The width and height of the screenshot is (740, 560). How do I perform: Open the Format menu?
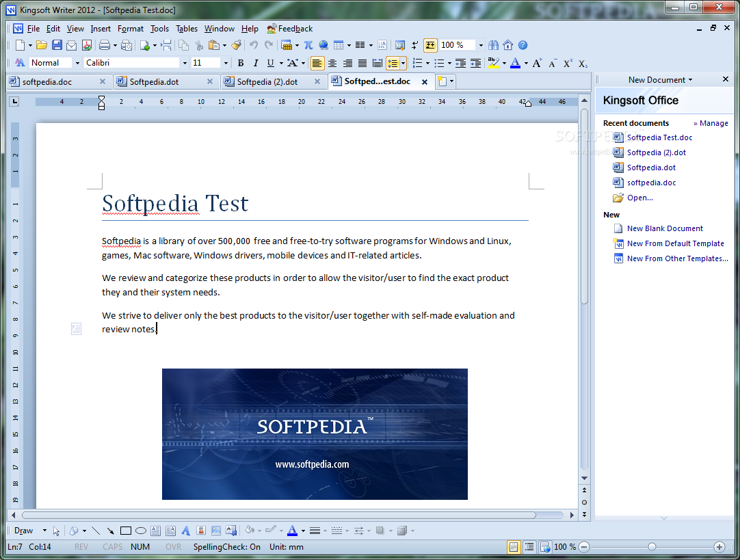130,29
